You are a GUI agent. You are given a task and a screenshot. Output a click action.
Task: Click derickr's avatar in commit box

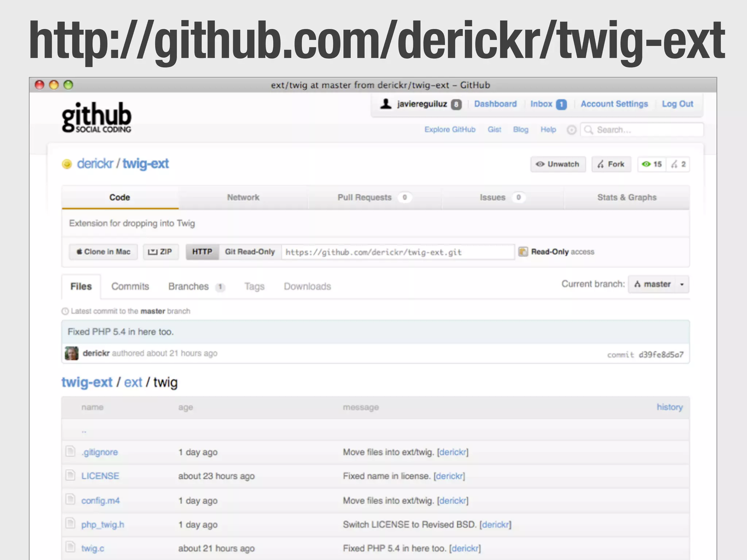(71, 353)
